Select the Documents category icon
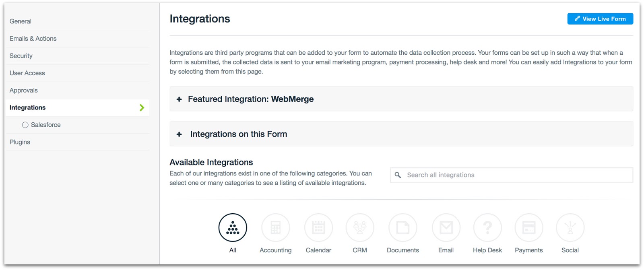The width and height of the screenshot is (644, 270). tap(402, 228)
